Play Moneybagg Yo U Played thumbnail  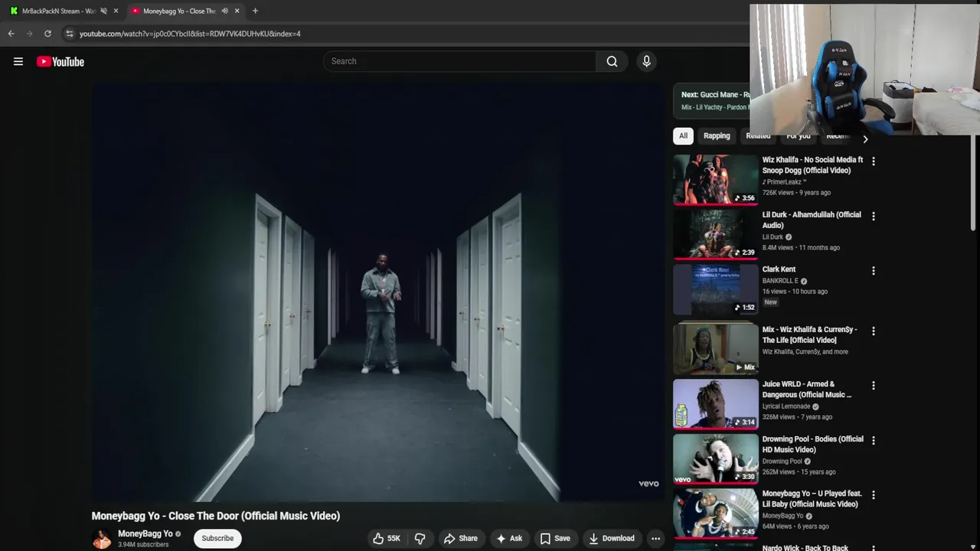tap(715, 514)
